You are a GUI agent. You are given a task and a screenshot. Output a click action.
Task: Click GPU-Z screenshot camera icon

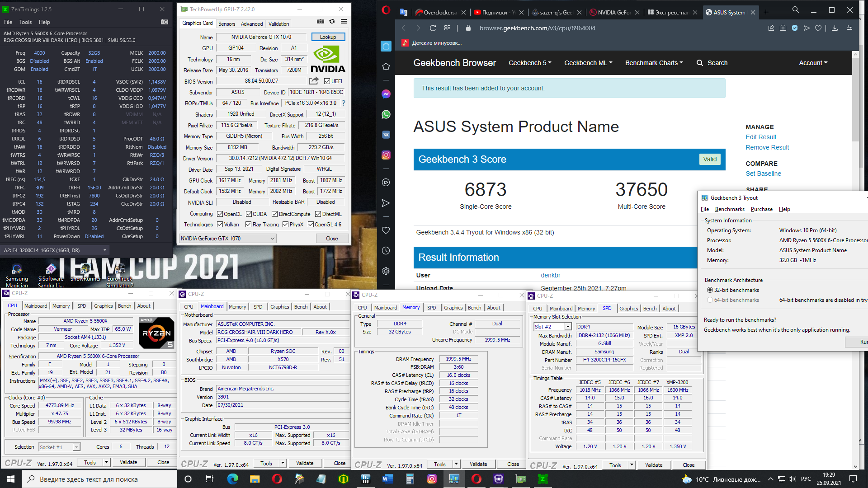click(321, 21)
